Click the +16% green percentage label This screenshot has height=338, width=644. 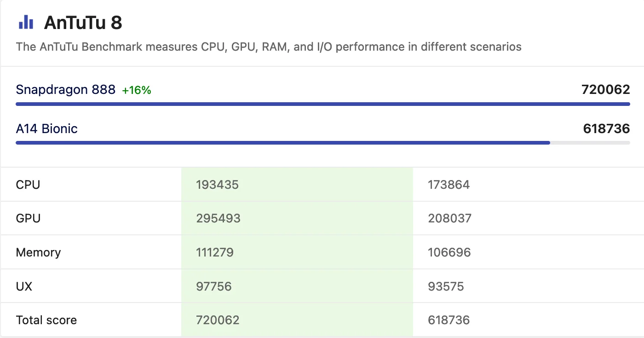coord(137,90)
